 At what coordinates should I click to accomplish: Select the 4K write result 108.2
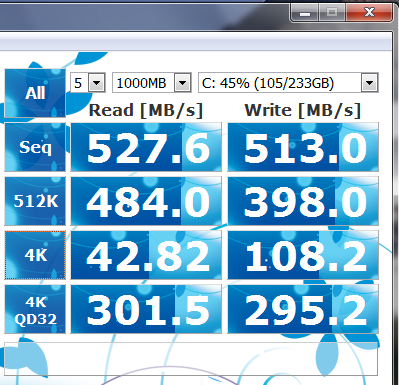coord(303,255)
